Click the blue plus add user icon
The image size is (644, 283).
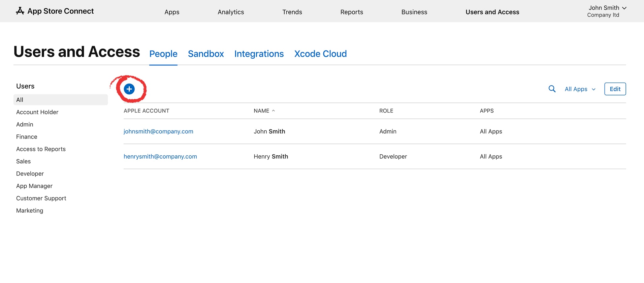(129, 89)
